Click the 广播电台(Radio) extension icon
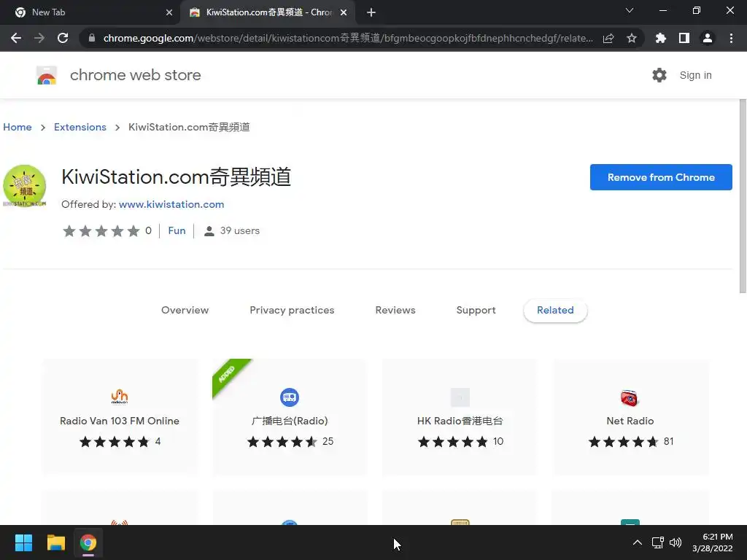The image size is (747, 560). coord(290,397)
